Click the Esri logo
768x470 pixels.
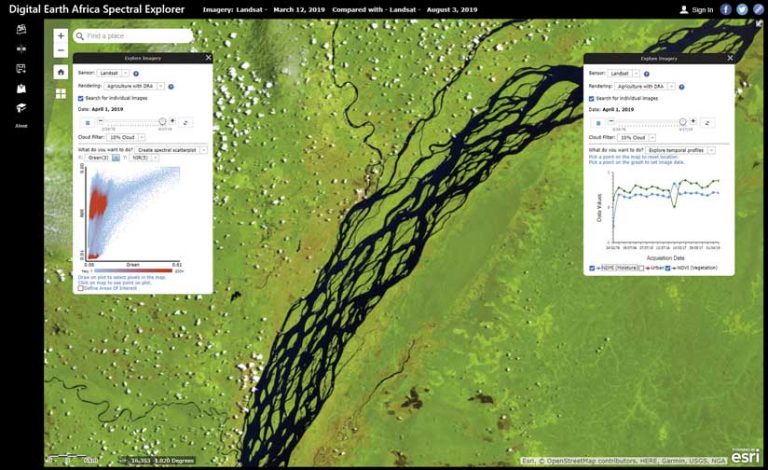coord(745,456)
